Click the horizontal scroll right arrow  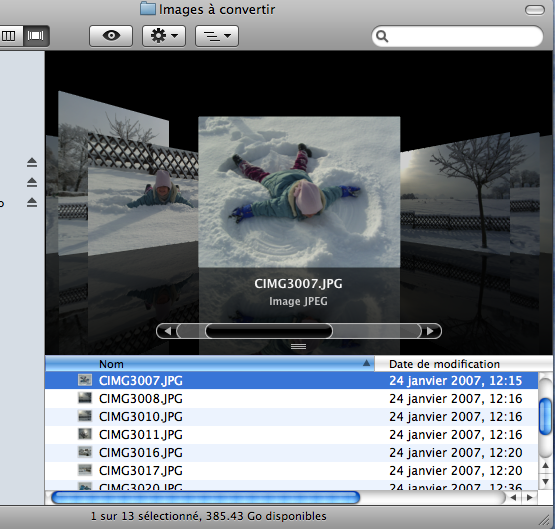pyautogui.click(x=530, y=498)
